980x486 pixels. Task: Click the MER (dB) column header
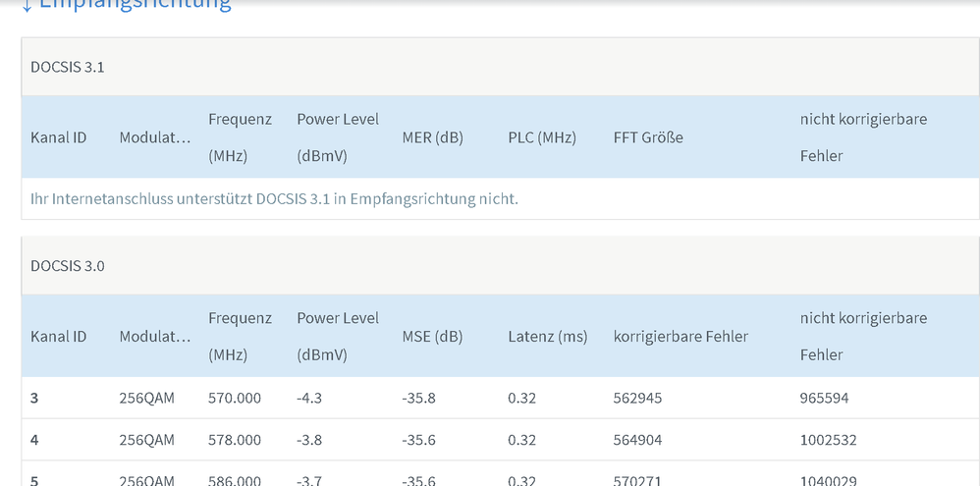(x=431, y=137)
